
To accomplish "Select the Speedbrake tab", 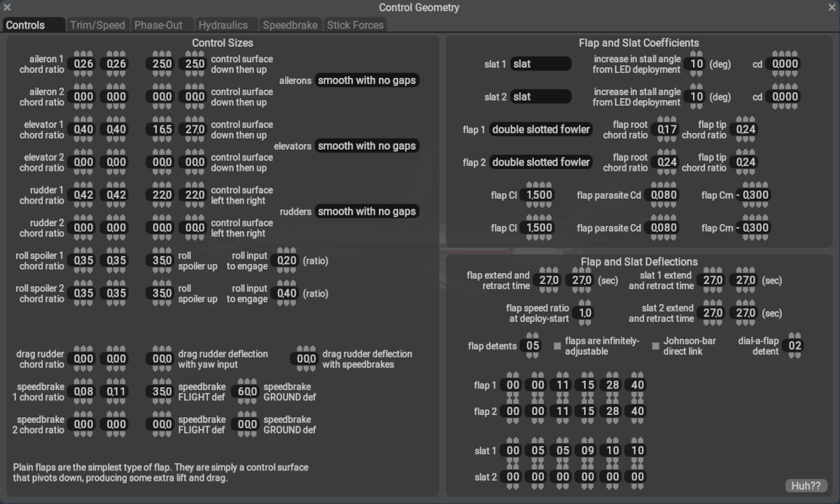I will pos(290,25).
